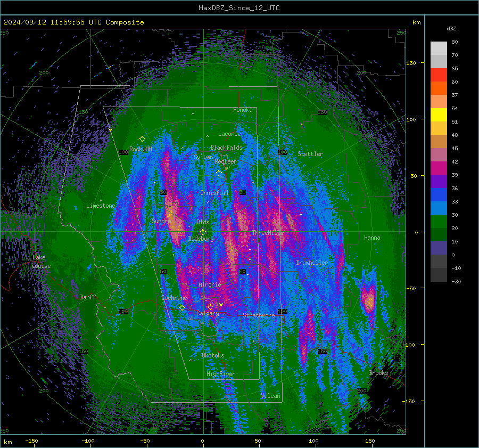This screenshot has height=448, width=479.
Task: Select the RockyMH label
Action: pos(141,149)
